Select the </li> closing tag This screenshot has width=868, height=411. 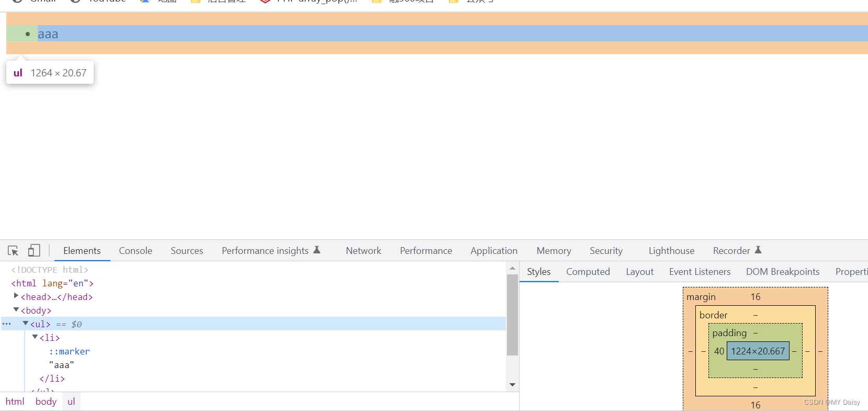52,379
